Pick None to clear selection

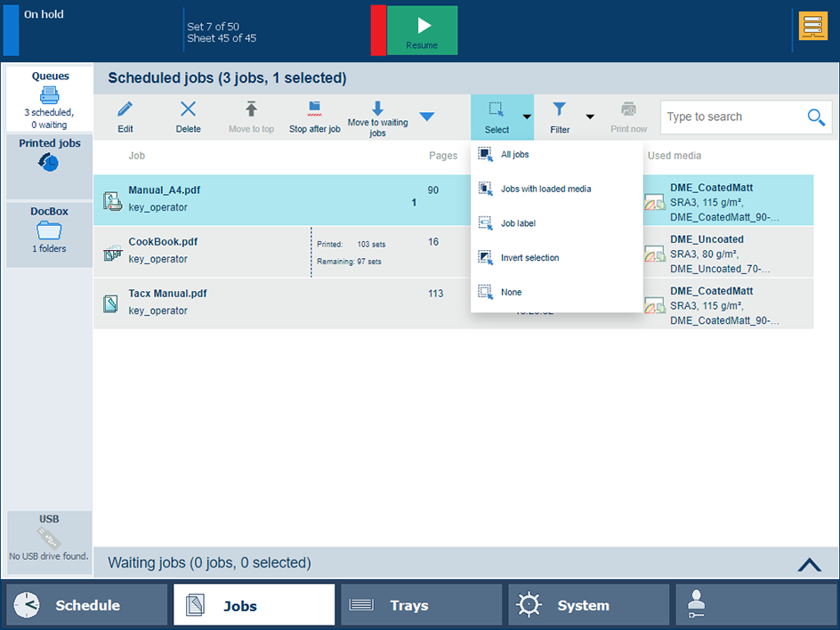click(x=511, y=293)
